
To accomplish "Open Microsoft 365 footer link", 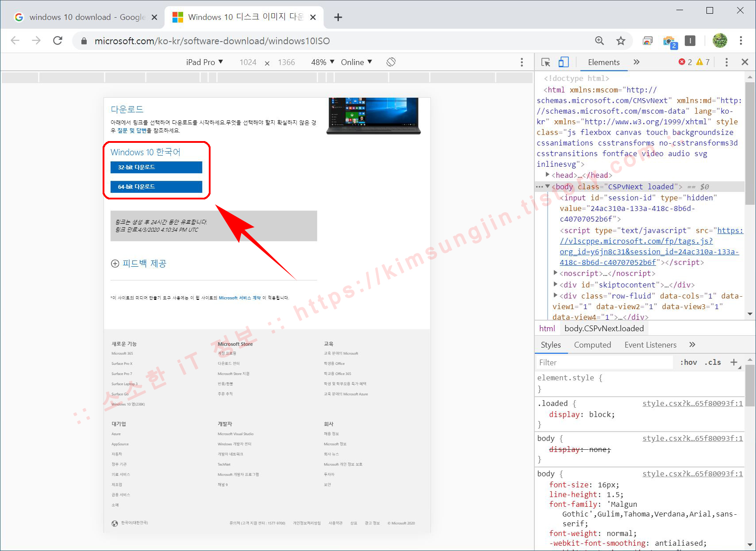I will coord(122,353).
